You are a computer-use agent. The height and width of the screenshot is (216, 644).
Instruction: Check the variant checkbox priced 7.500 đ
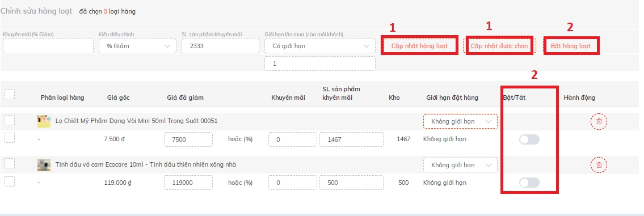[10, 138]
